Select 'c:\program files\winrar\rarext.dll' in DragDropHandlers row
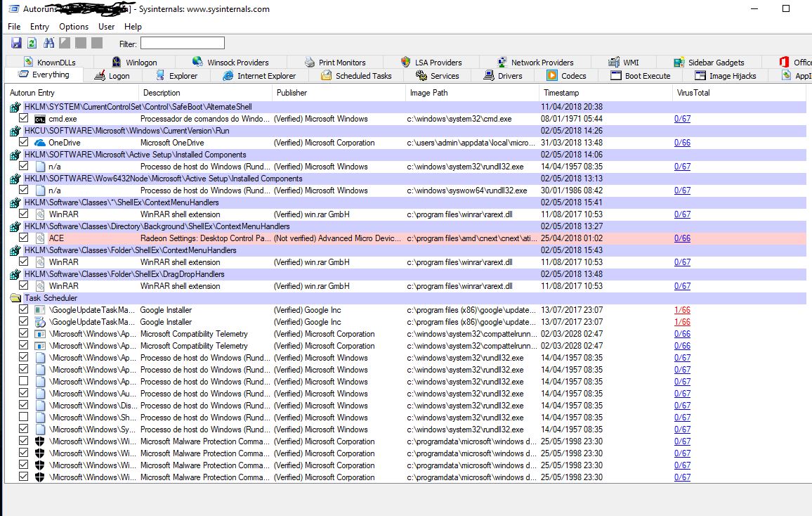 click(x=460, y=286)
